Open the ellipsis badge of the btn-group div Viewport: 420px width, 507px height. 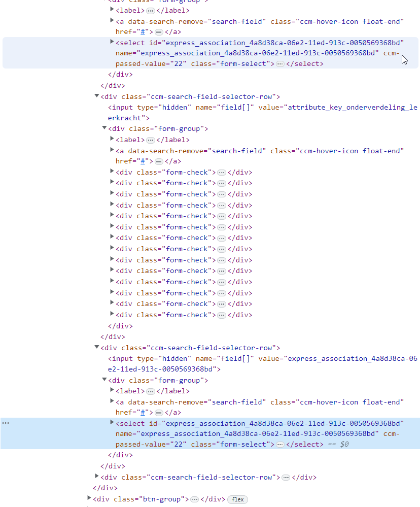194,499
